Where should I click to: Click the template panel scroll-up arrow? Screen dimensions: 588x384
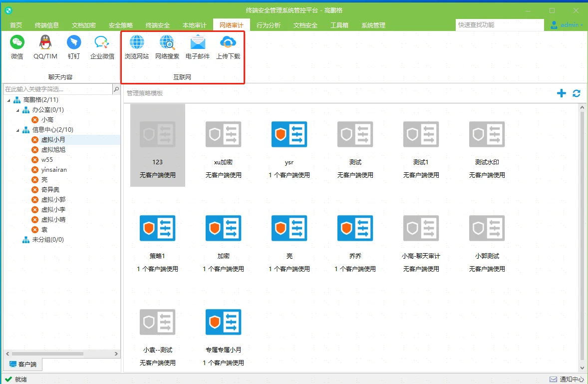click(x=582, y=108)
